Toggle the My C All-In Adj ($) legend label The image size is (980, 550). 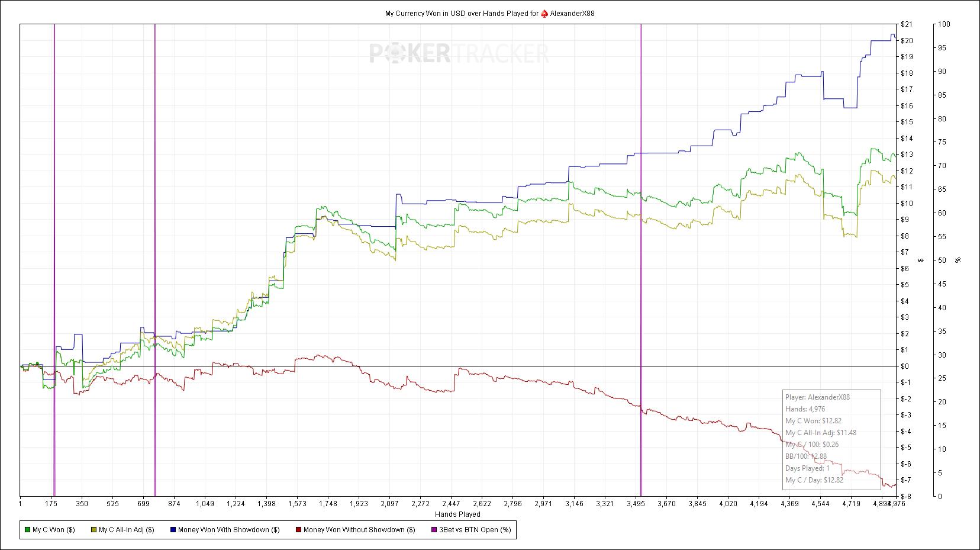click(x=126, y=530)
